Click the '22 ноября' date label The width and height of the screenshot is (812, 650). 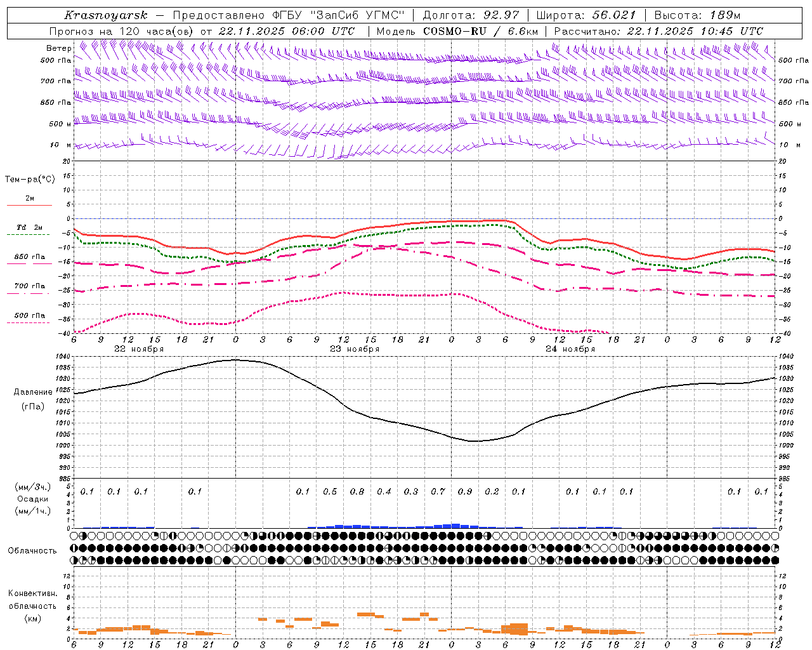click(139, 349)
